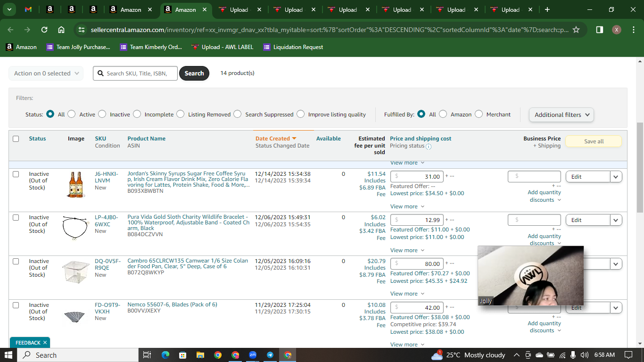The height and width of the screenshot is (362, 644).
Task: Filter Fulfilled By to Merchant
Action: click(x=479, y=114)
